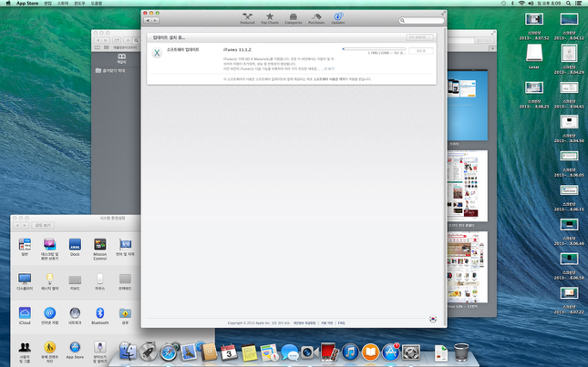This screenshot has height=367, width=588.
Task: Open the General preferences pane
Action: tap(24, 247)
